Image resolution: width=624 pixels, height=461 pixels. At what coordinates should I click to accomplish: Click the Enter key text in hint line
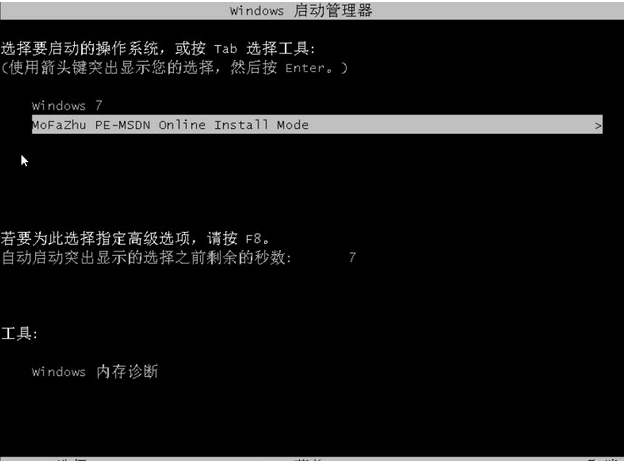point(305,68)
